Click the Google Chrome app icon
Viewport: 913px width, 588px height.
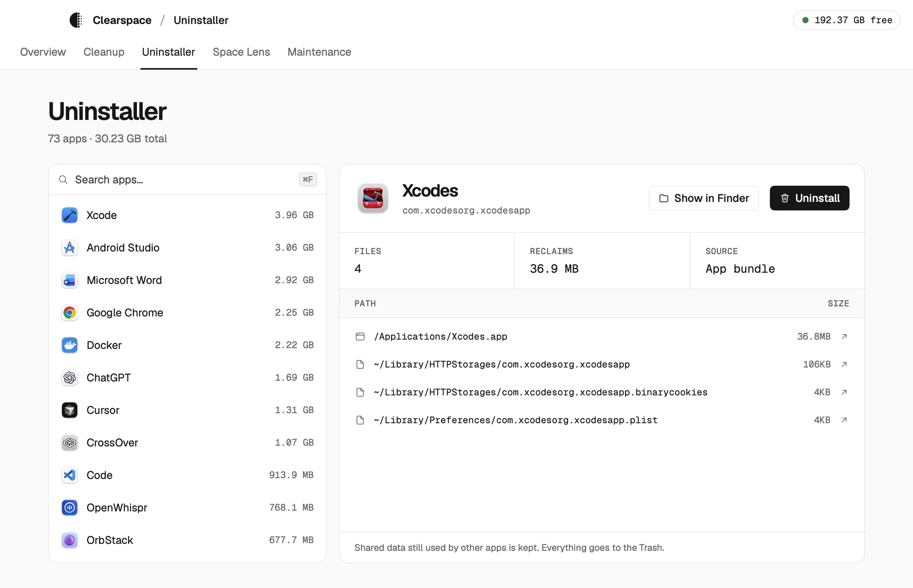(70, 313)
